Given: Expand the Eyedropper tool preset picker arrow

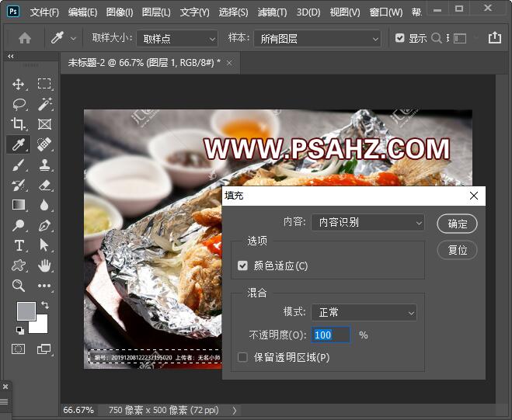Looking at the screenshot, I should pos(74,39).
